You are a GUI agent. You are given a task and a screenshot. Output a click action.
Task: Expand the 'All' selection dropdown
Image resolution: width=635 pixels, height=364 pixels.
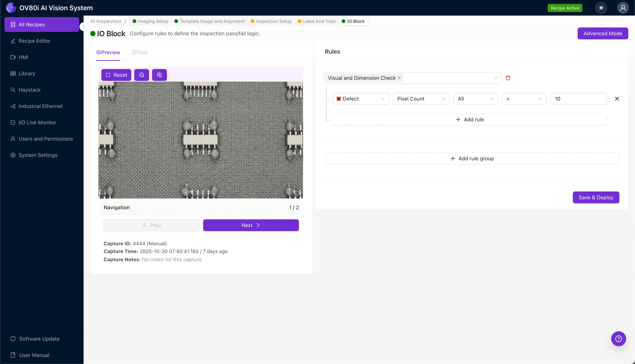pos(475,99)
